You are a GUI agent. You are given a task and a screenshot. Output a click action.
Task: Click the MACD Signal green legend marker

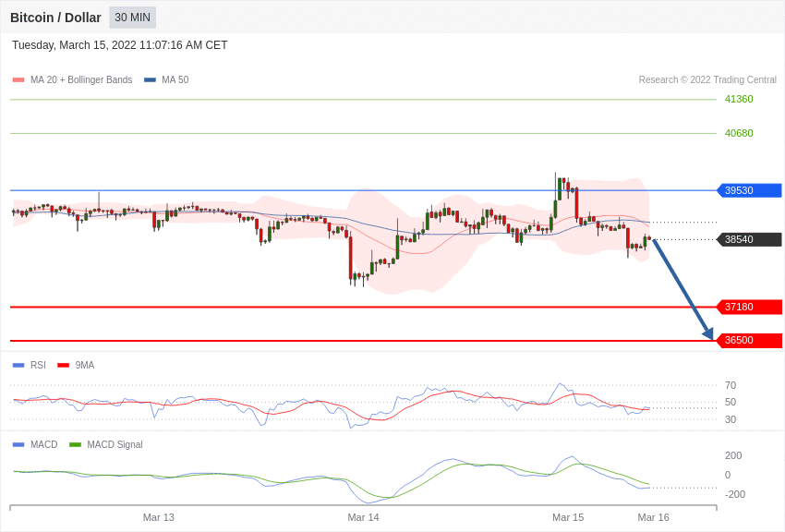(x=75, y=444)
